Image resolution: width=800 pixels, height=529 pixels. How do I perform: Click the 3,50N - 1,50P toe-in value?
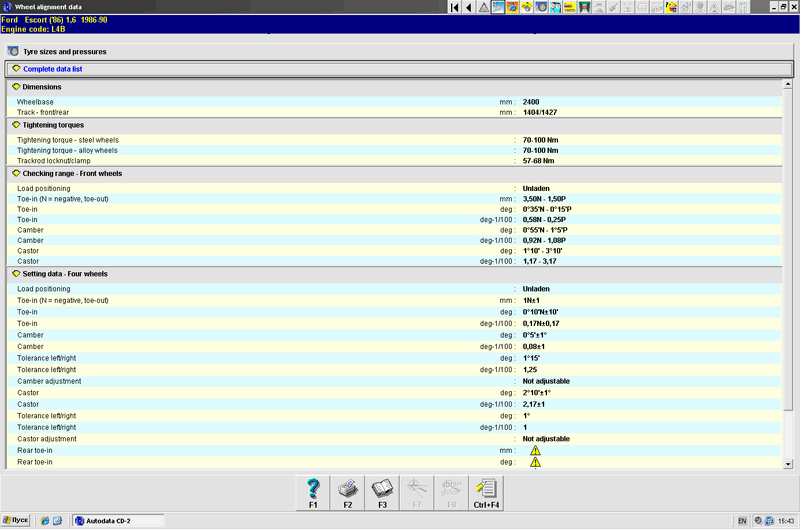pos(544,199)
